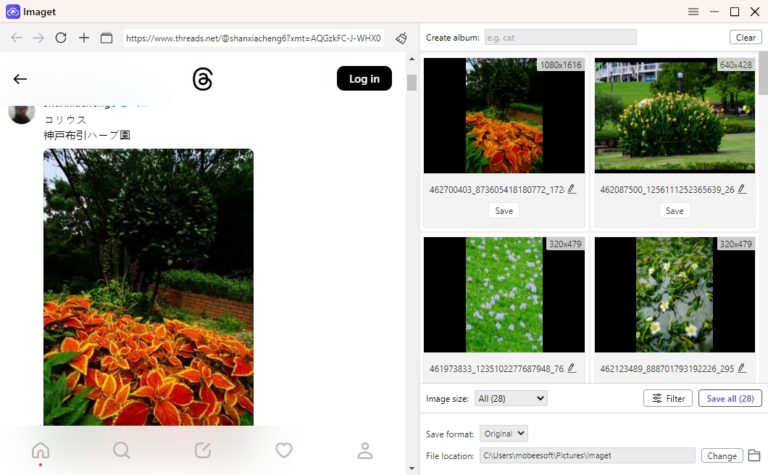Screen dimensions: 768x475
Task: Click the Threads logo
Action: pyautogui.click(x=202, y=79)
